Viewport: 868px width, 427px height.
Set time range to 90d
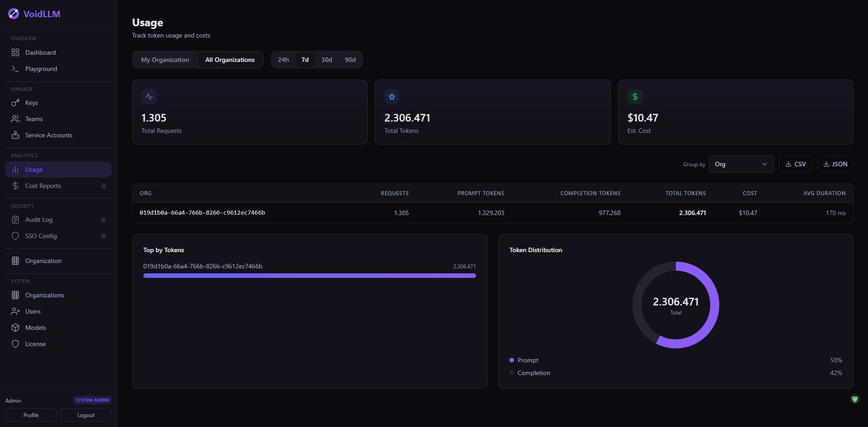click(x=350, y=60)
